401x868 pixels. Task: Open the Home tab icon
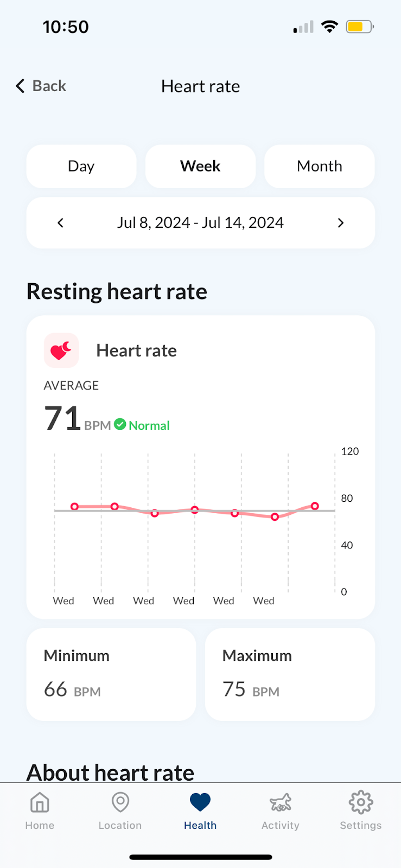40,802
